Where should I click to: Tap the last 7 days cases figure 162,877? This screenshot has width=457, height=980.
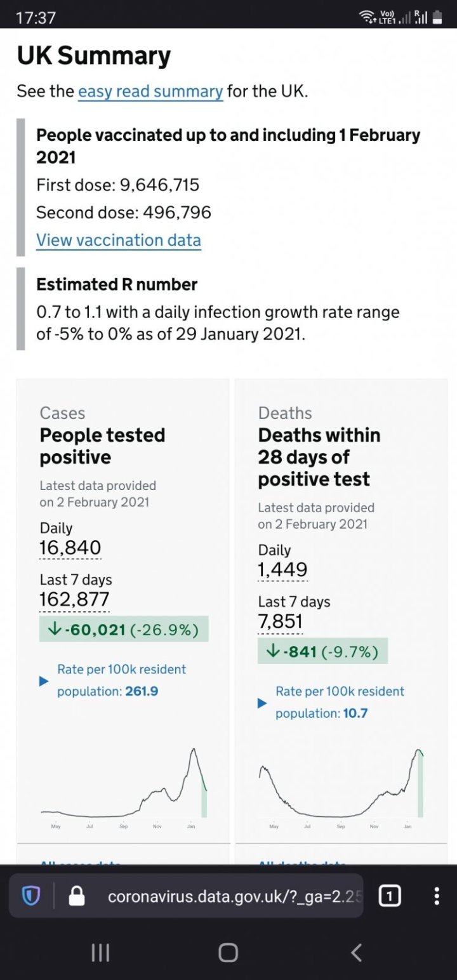[x=74, y=600]
